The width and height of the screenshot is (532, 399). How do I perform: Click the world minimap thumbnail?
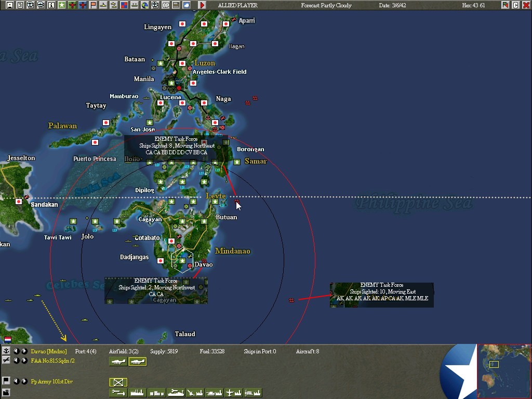[504, 371]
